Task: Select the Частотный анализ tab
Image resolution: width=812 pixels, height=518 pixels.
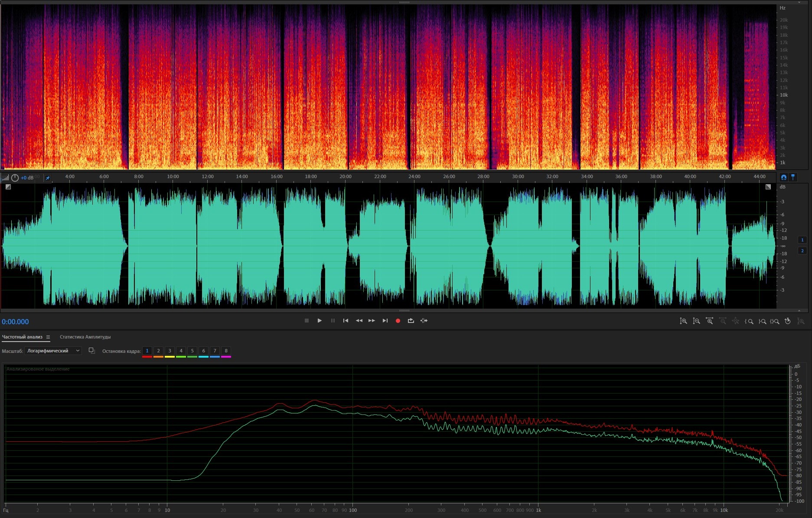Action: (x=22, y=337)
